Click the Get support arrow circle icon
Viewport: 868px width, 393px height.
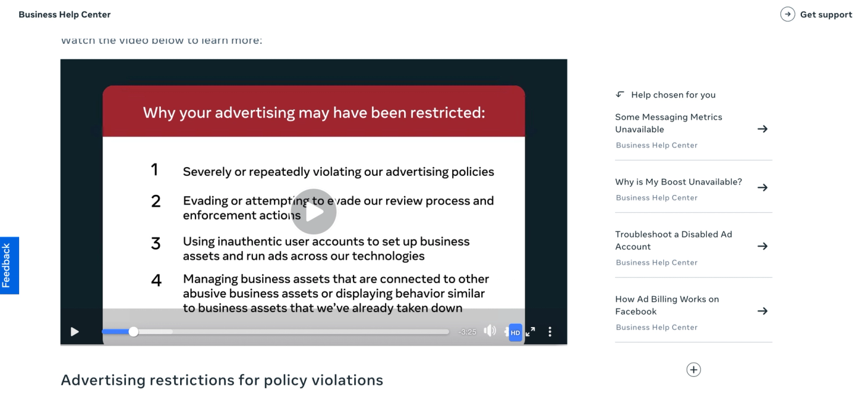pyautogui.click(x=787, y=14)
